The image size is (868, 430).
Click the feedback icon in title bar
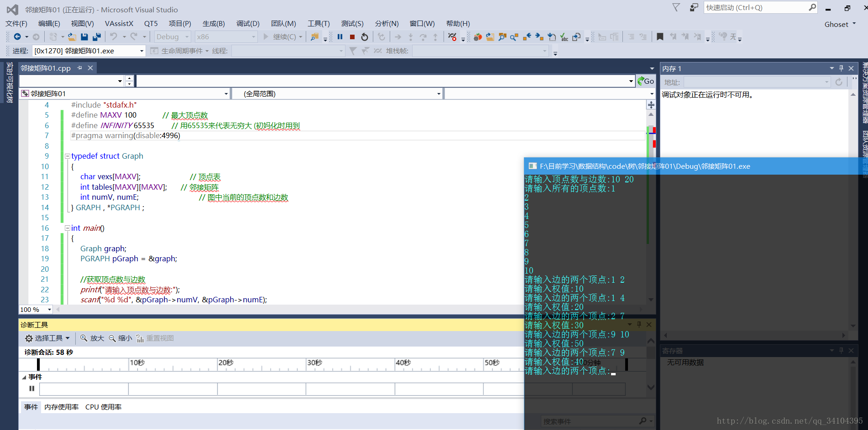(x=694, y=7)
